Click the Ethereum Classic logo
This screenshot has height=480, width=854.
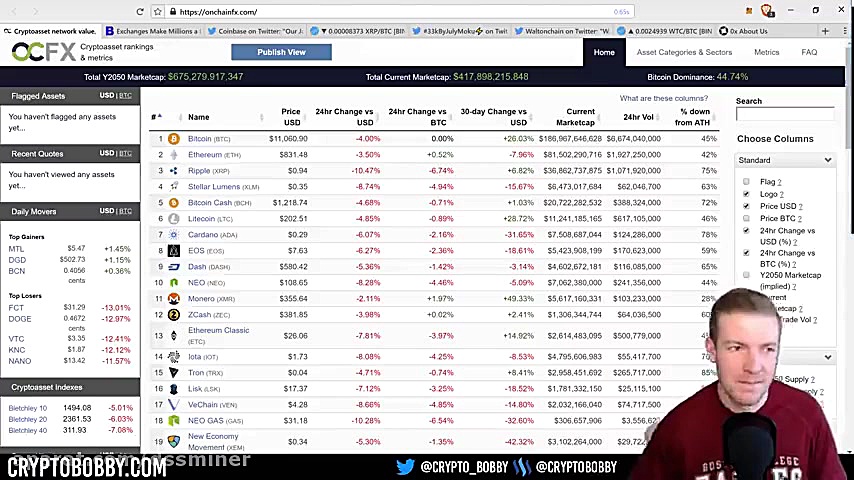174,336
